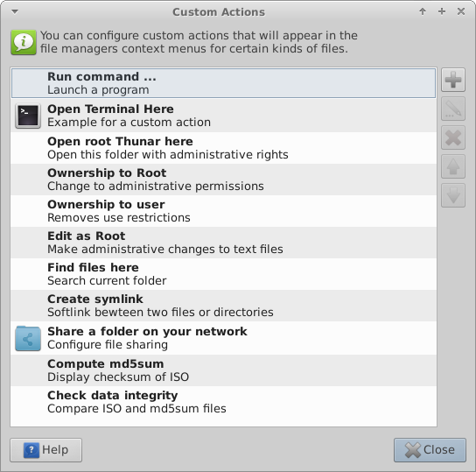Viewport: 476px width, 472px height.
Task: Select the Ownership to Root entry
Action: coord(223,180)
